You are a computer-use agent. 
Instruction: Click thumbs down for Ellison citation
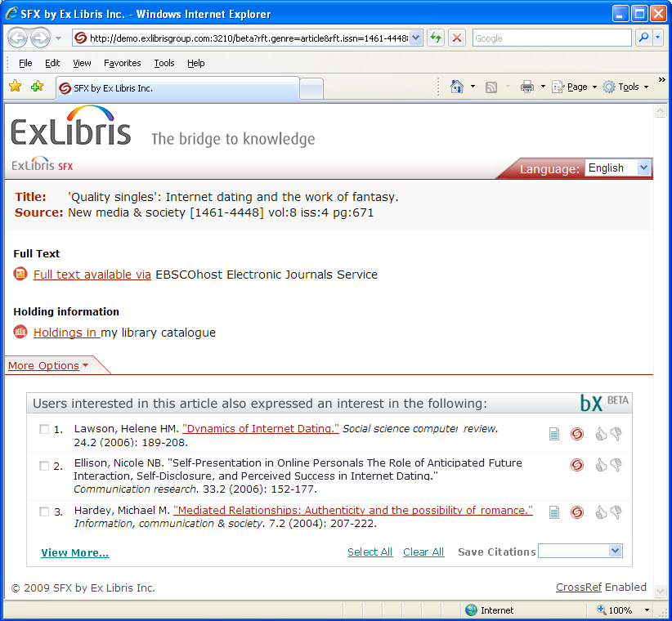coord(616,465)
